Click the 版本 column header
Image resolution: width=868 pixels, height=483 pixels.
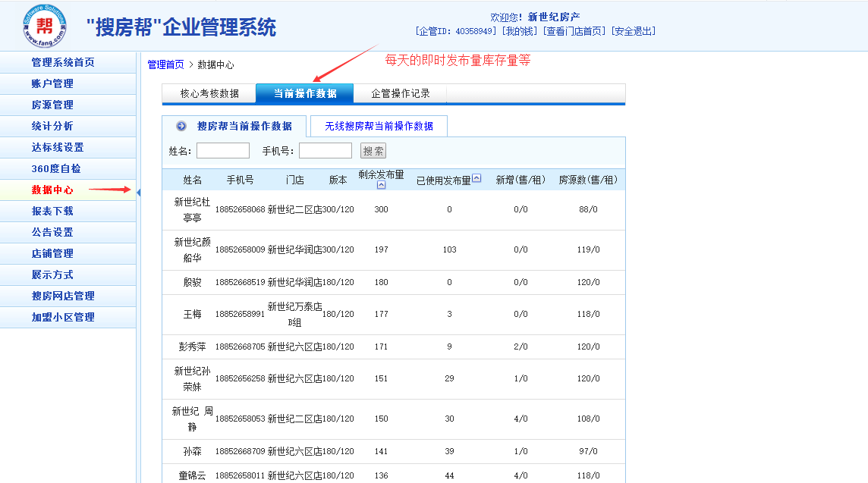point(338,180)
